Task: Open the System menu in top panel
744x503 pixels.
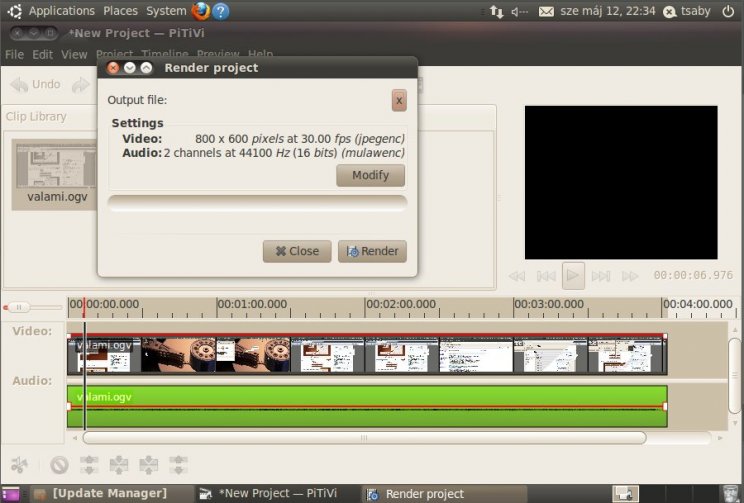Action: click(166, 11)
